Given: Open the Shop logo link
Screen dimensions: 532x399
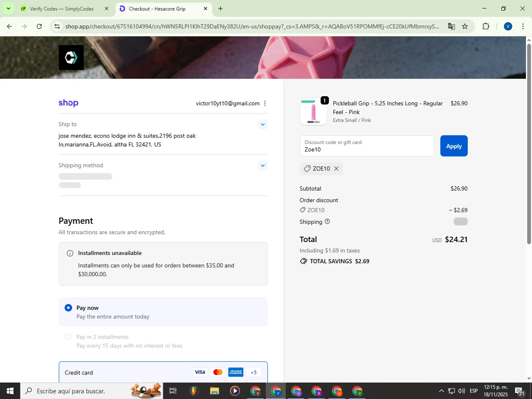Looking at the screenshot, I should (x=68, y=103).
